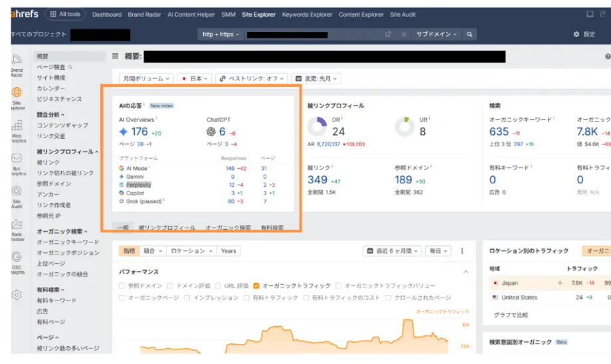
Task: Open オーガニックキーワード in left menu
Action: (x=68, y=242)
